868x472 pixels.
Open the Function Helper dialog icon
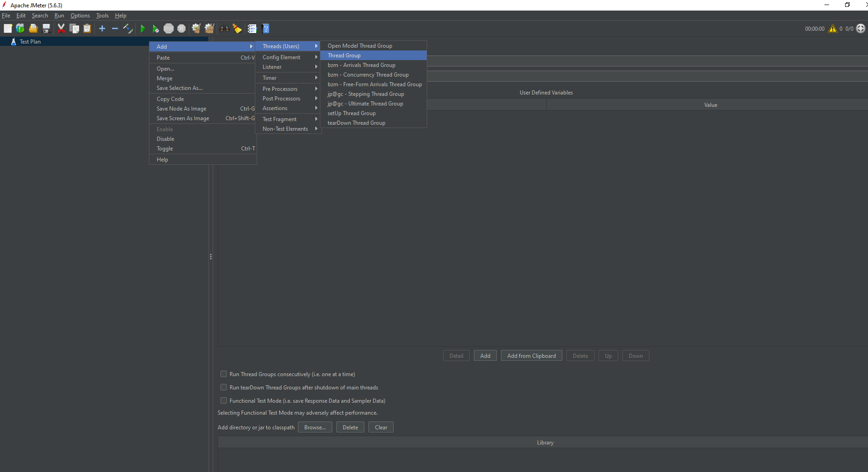tap(252, 28)
